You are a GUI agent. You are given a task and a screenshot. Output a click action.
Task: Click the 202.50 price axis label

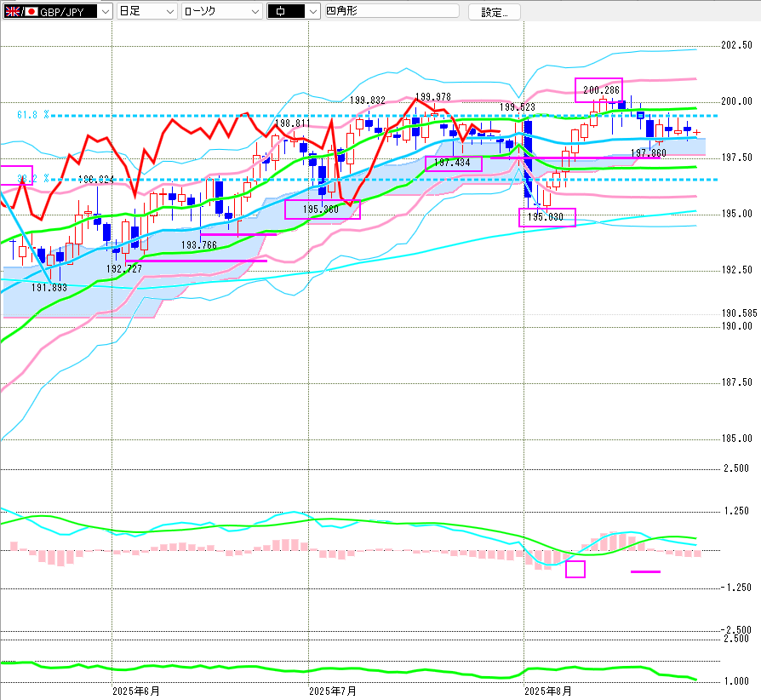[x=736, y=45]
